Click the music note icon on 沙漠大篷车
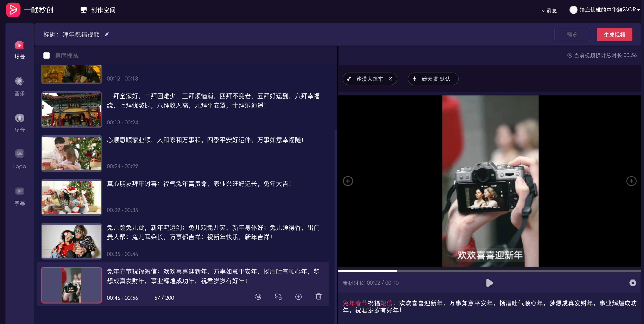 coord(349,79)
